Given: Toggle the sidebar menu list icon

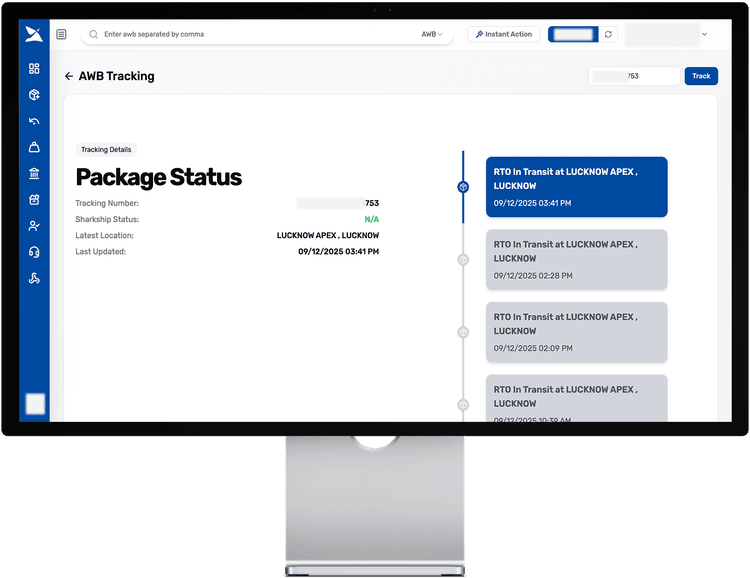Looking at the screenshot, I should [x=61, y=34].
